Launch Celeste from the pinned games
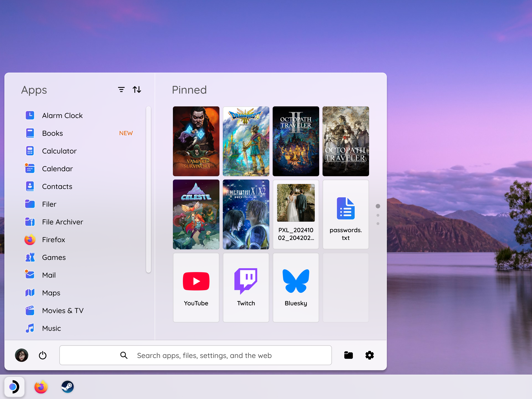The height and width of the screenshot is (399, 532). (x=196, y=214)
